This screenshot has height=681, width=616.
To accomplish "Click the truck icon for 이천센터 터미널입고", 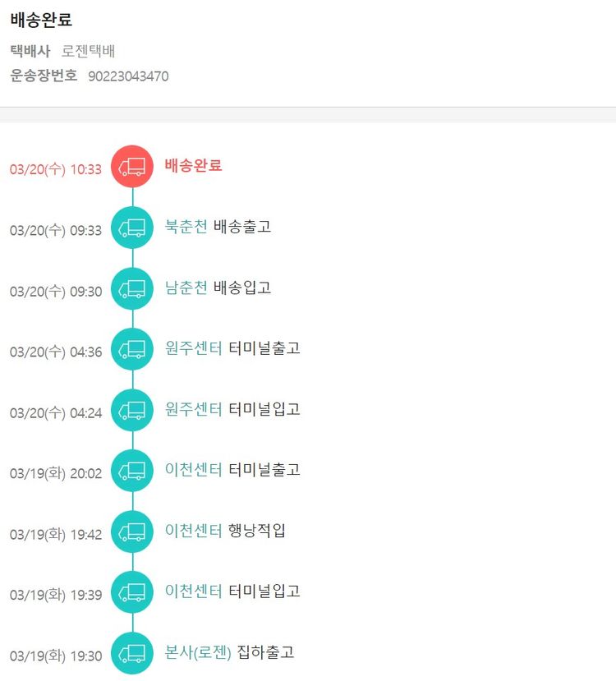I will coord(132,592).
